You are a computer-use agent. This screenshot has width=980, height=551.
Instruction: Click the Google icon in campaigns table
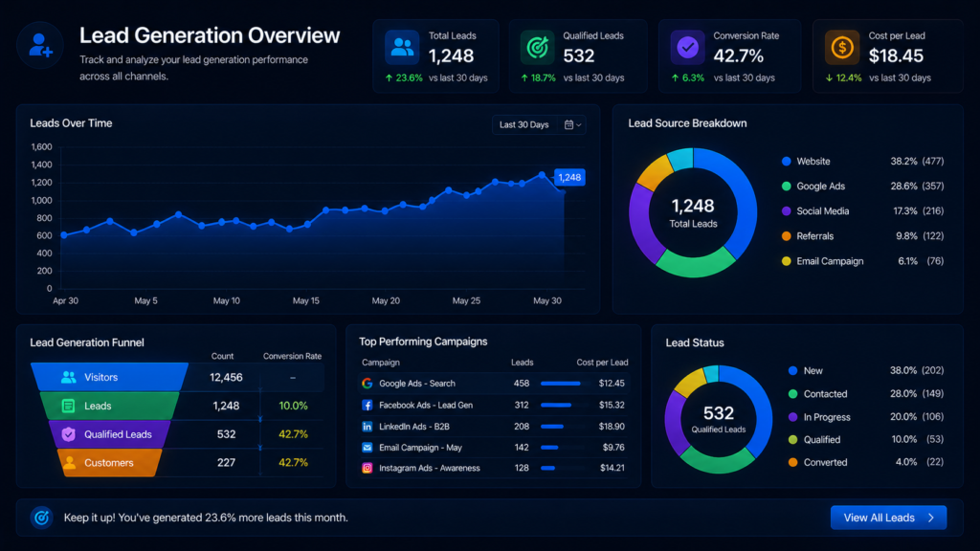pyautogui.click(x=367, y=383)
